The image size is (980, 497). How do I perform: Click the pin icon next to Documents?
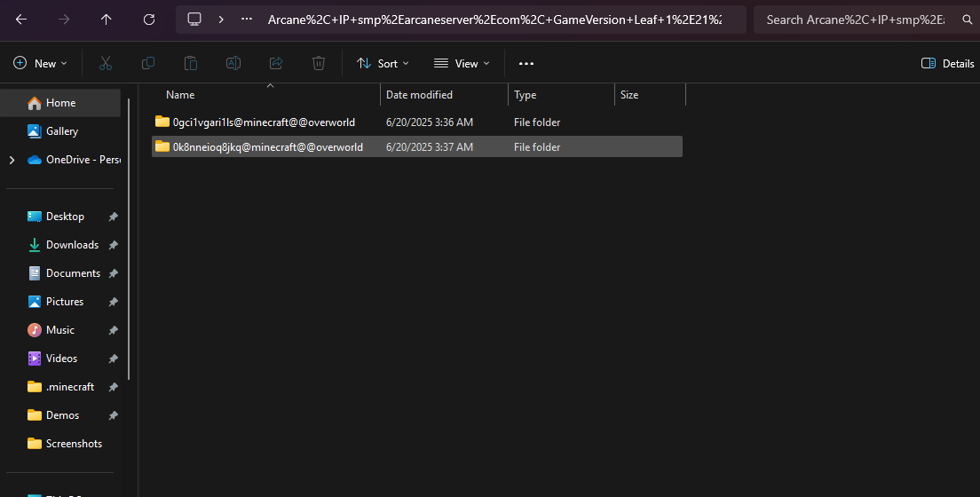pyautogui.click(x=113, y=274)
